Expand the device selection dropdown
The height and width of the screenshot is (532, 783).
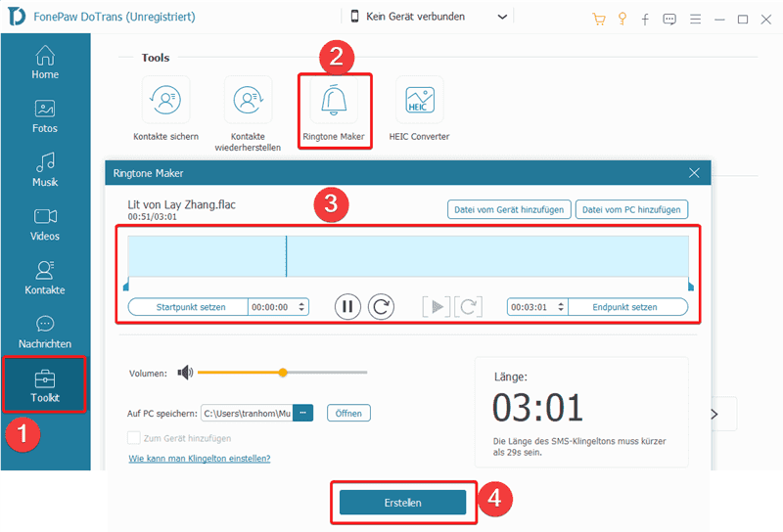(x=502, y=17)
